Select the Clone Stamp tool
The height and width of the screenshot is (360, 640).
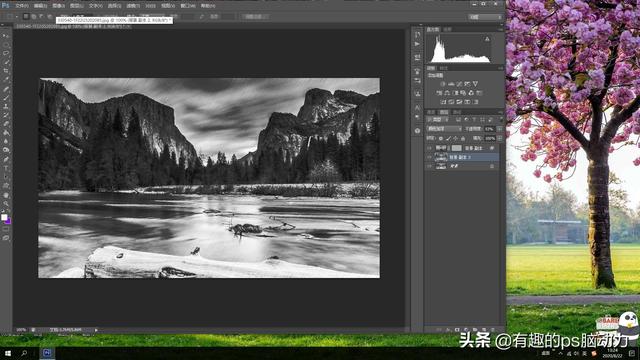tap(6, 106)
